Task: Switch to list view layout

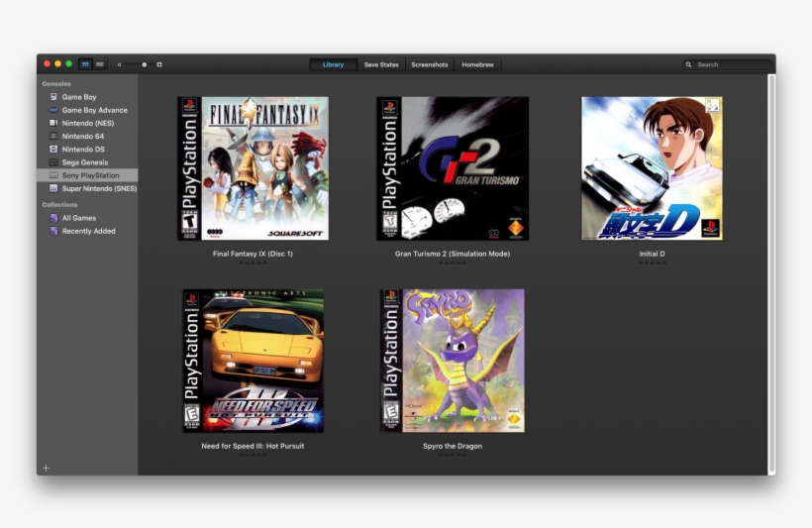Action: click(x=100, y=64)
